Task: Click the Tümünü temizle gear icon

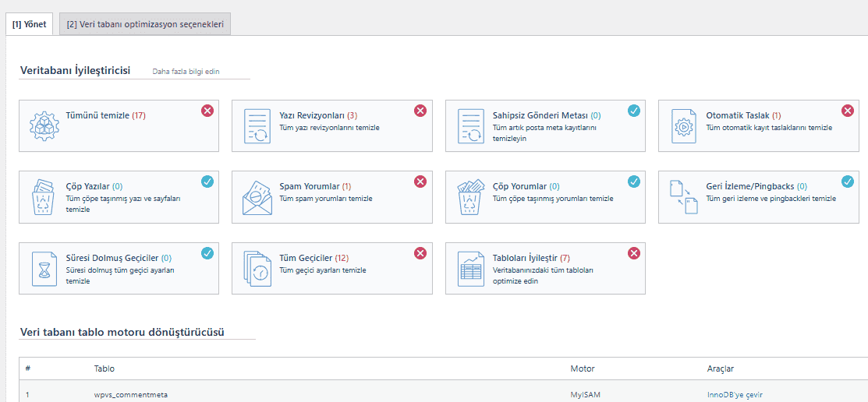Action: pyautogui.click(x=44, y=125)
